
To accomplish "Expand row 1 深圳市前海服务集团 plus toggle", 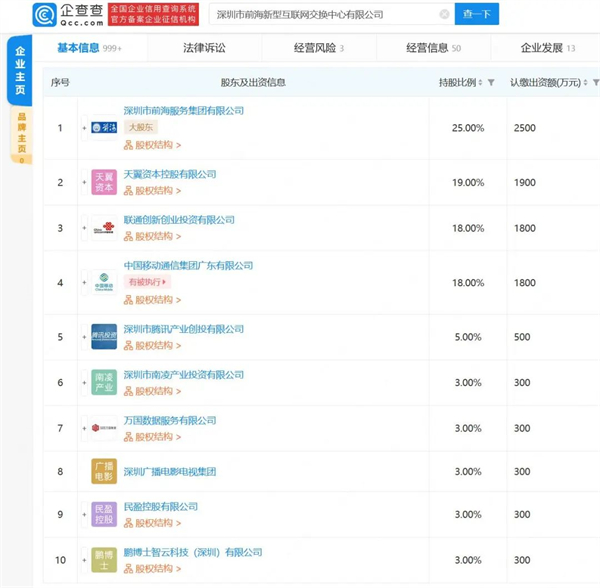I will coord(84,128).
